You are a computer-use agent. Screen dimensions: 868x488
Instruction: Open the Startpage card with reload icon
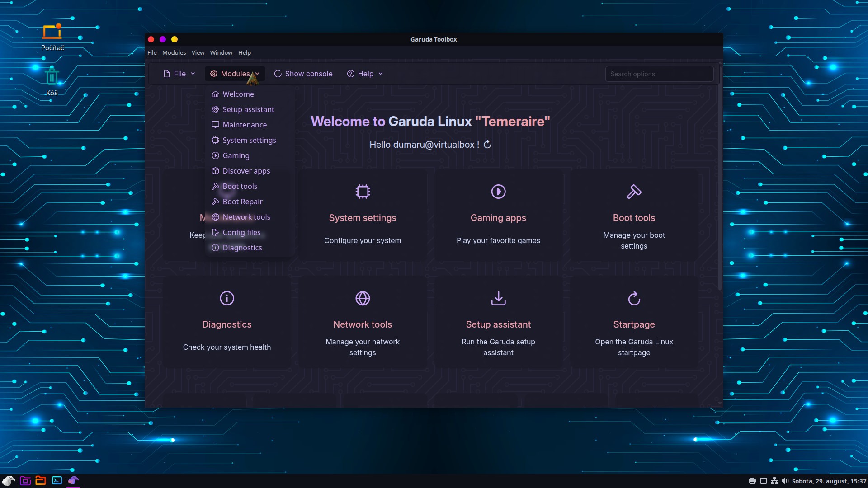634,321
